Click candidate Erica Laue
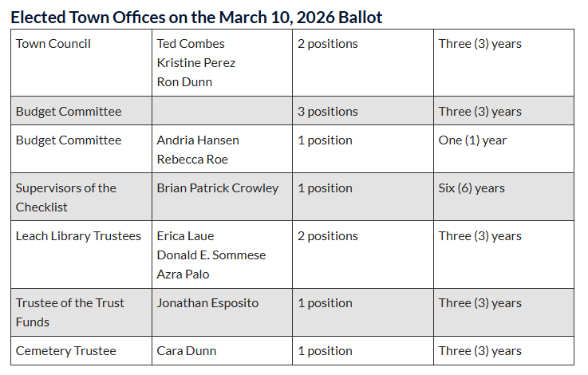This screenshot has width=588, height=375. click(185, 236)
